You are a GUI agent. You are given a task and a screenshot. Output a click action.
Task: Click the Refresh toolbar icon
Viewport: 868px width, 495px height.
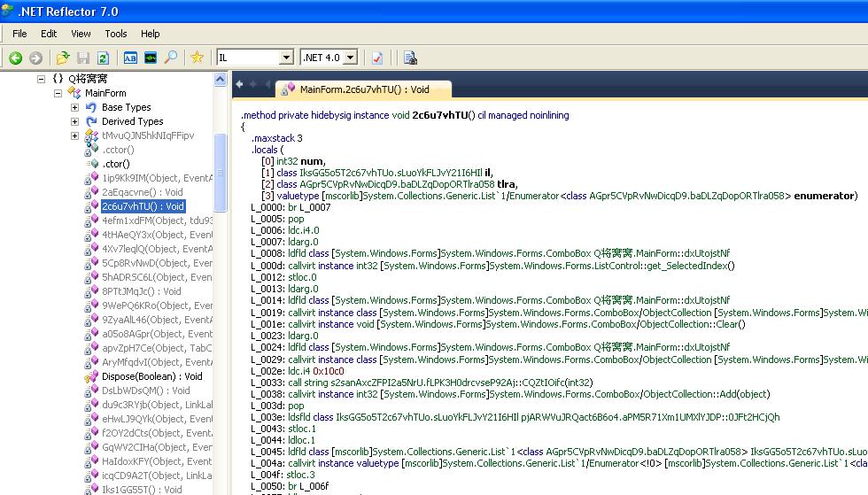[103, 58]
